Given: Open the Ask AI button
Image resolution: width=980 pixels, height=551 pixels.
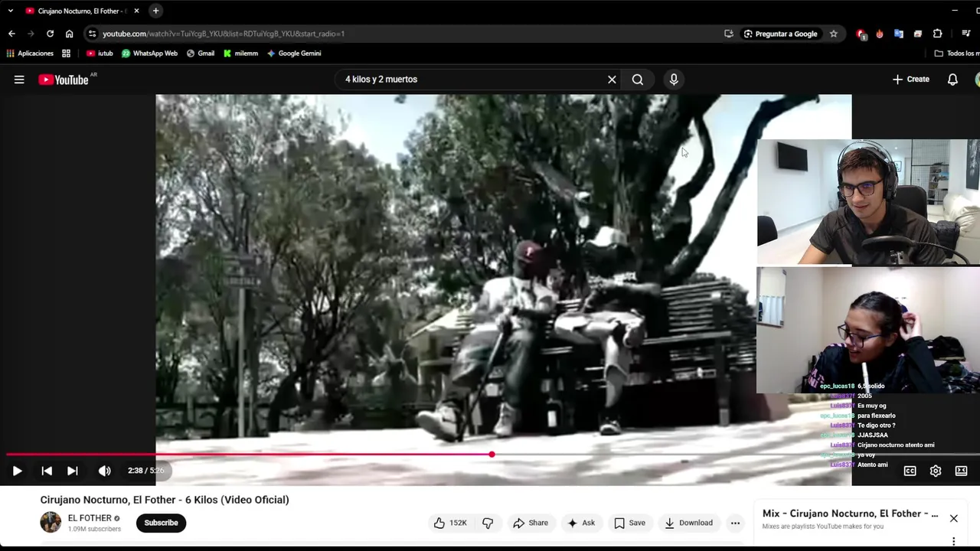Looking at the screenshot, I should [x=580, y=523].
